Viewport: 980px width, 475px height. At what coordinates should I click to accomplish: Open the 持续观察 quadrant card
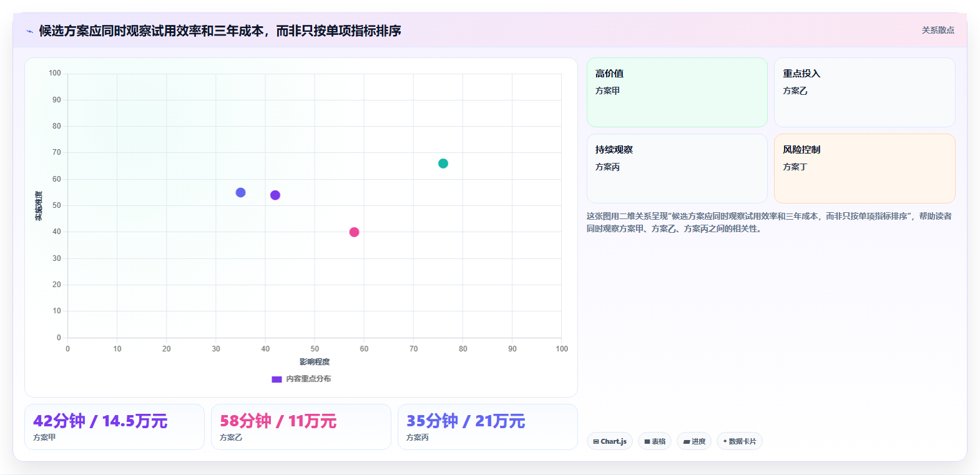tap(677, 169)
